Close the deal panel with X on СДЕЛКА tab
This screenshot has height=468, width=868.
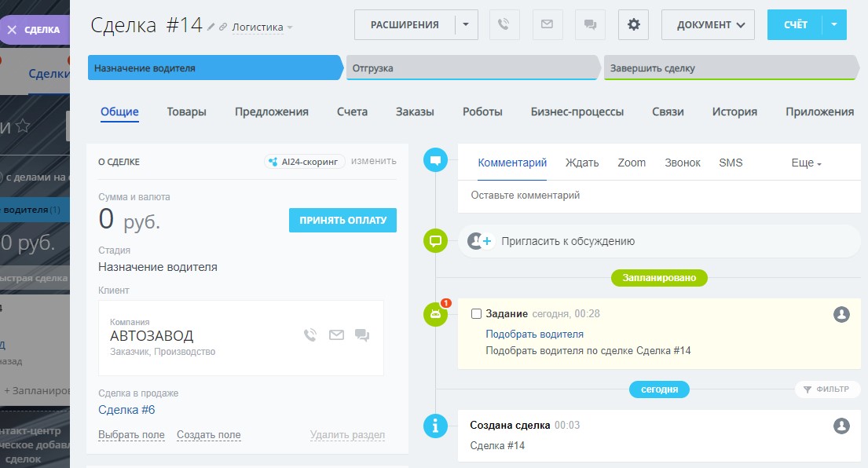tap(13, 30)
